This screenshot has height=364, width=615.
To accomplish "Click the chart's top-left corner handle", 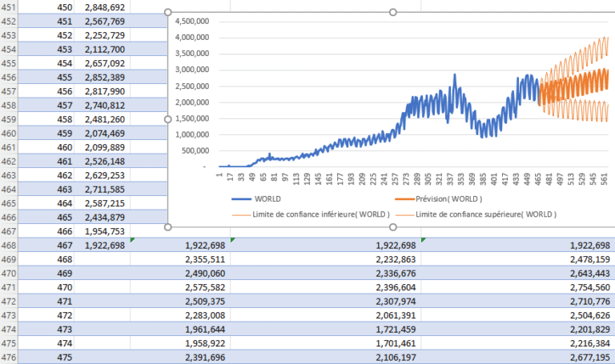I will (x=167, y=12).
